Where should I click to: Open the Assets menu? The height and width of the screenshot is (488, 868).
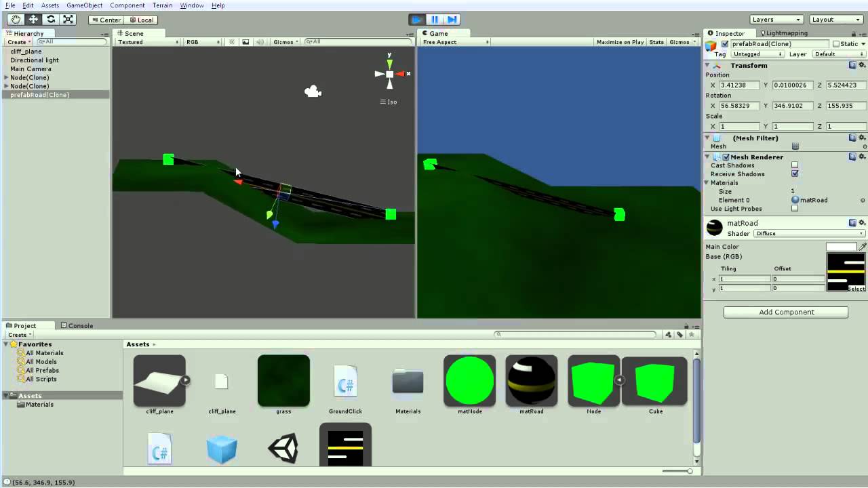coord(50,5)
